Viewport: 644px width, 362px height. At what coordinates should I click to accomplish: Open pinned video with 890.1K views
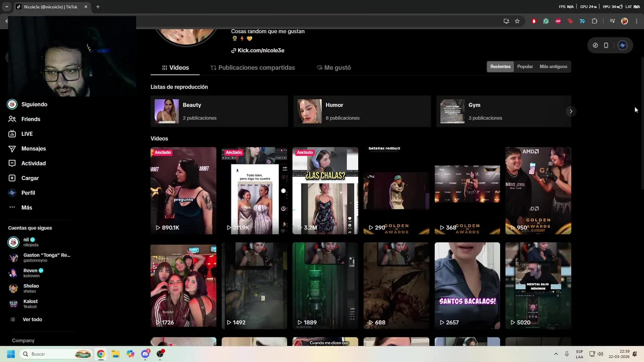183,191
